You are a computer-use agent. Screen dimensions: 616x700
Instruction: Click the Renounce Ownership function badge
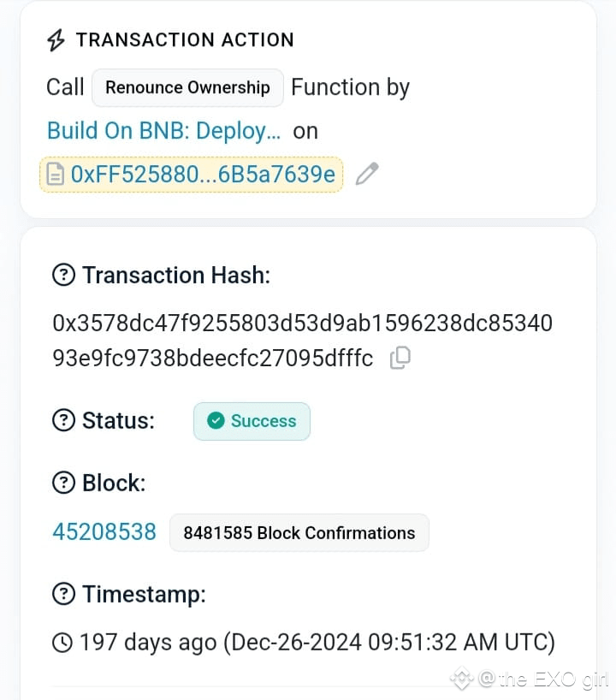click(x=187, y=87)
